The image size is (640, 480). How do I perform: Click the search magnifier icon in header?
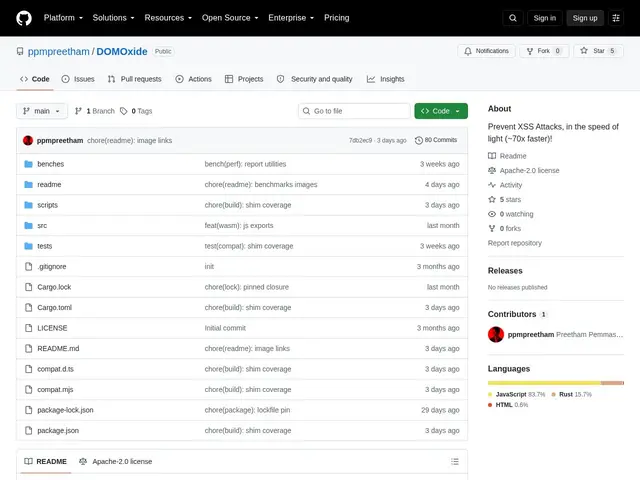pyautogui.click(x=513, y=18)
